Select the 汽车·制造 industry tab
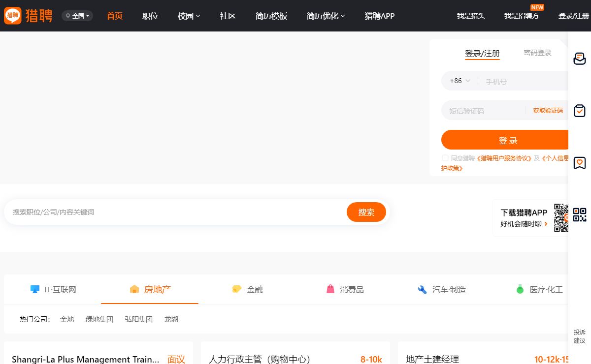 [x=442, y=289]
